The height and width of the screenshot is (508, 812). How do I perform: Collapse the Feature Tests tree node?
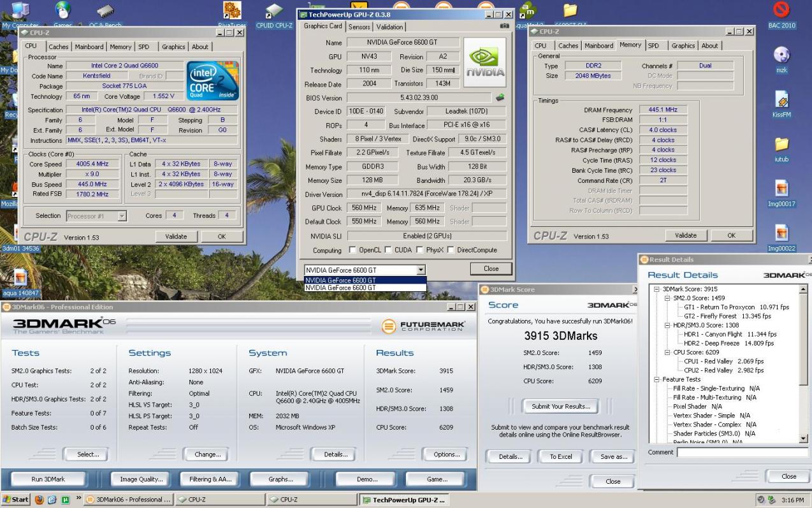(656, 379)
